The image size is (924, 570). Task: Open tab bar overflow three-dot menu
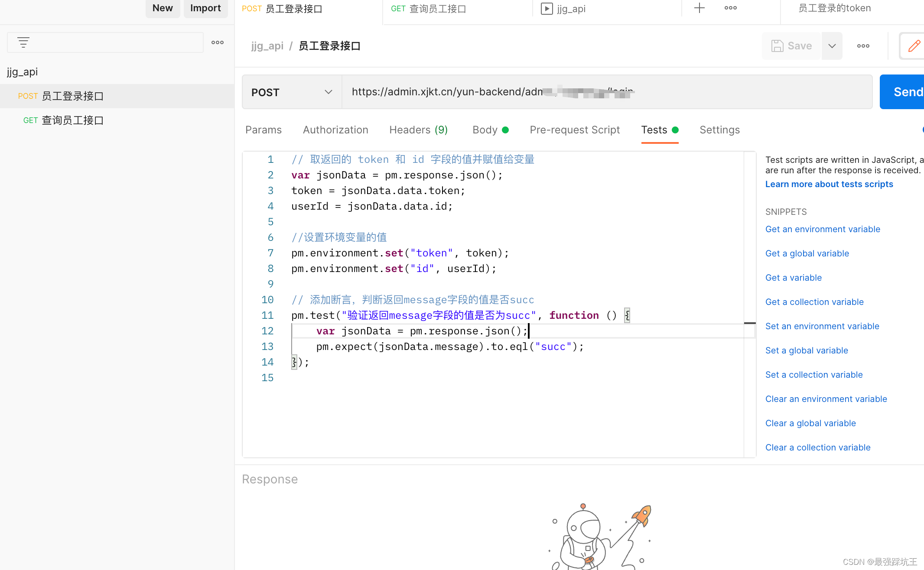pyautogui.click(x=730, y=8)
